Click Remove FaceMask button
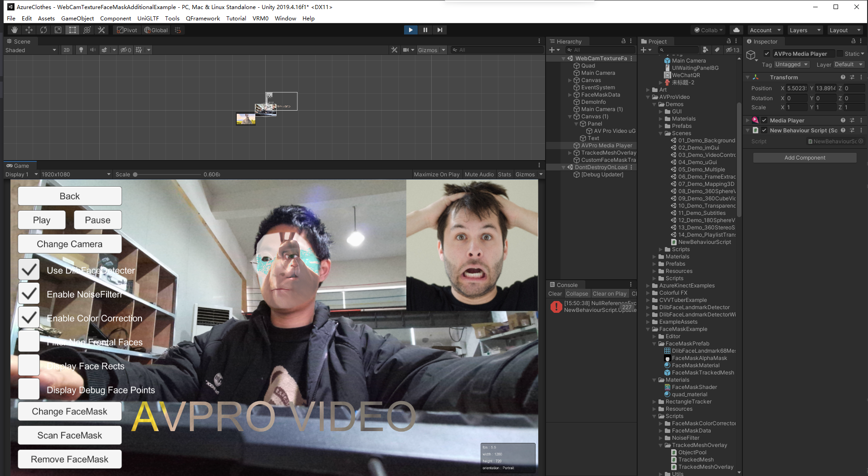Screen dimensions: 868x476 70,459
